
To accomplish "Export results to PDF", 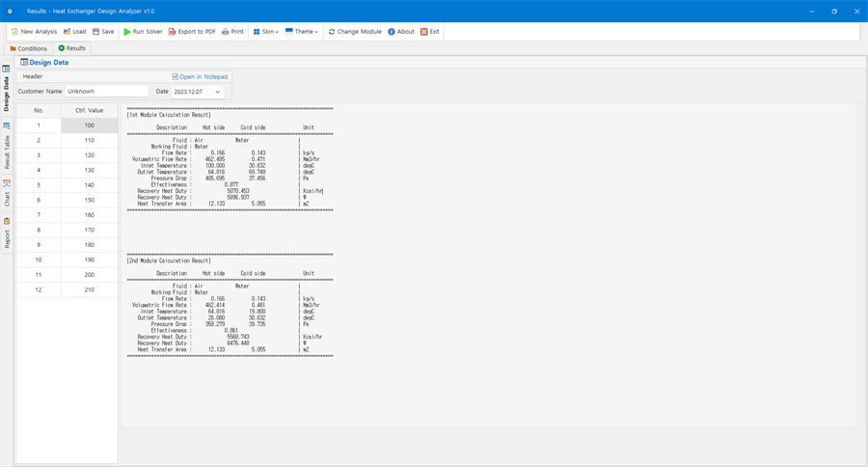I will pyautogui.click(x=192, y=32).
